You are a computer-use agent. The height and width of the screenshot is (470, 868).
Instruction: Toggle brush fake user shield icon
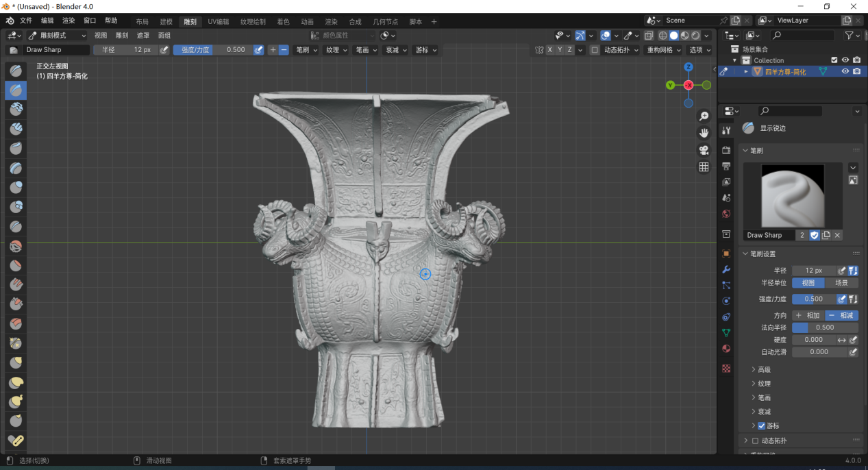(815, 235)
